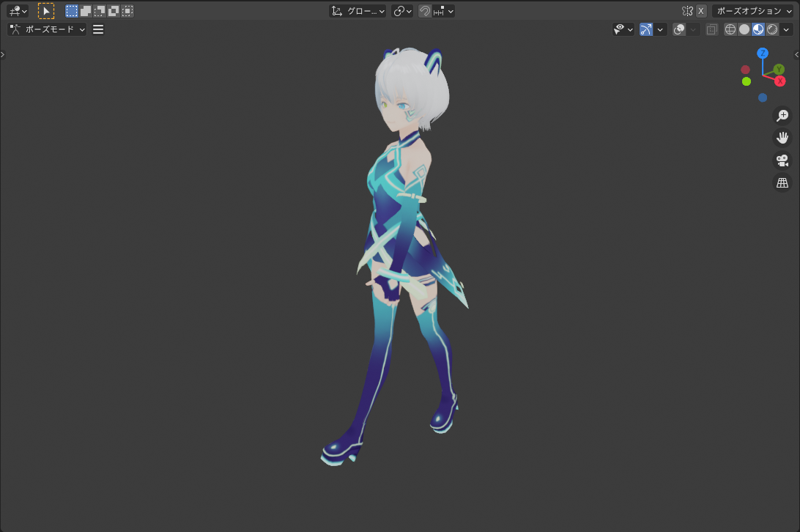Screen dimensions: 800x532
Task: Open the pivot point dropdown
Action: point(402,11)
